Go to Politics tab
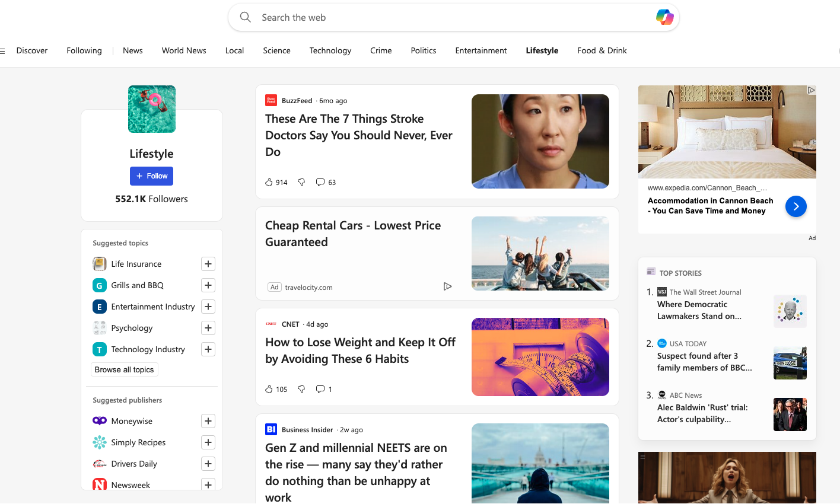Image resolution: width=840 pixels, height=504 pixels. (x=424, y=51)
